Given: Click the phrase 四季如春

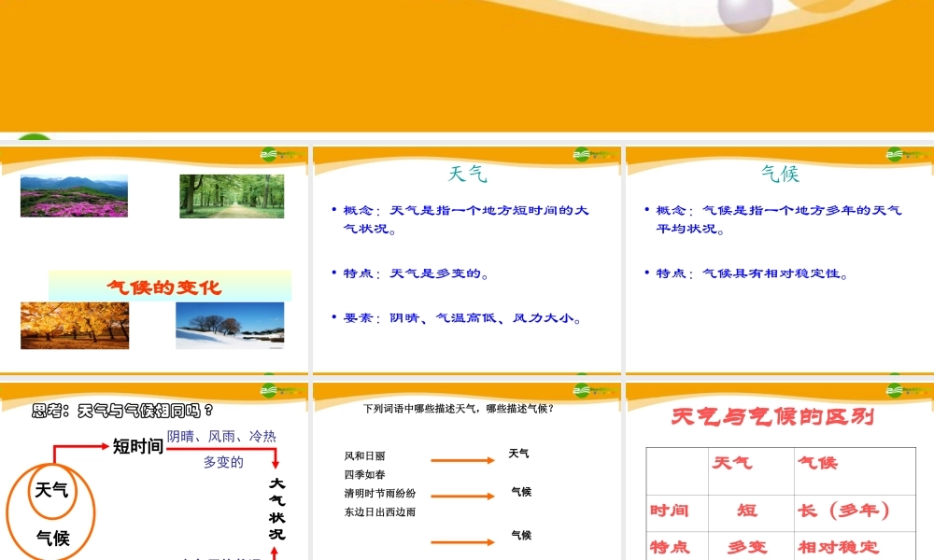Looking at the screenshot, I should point(364,475).
